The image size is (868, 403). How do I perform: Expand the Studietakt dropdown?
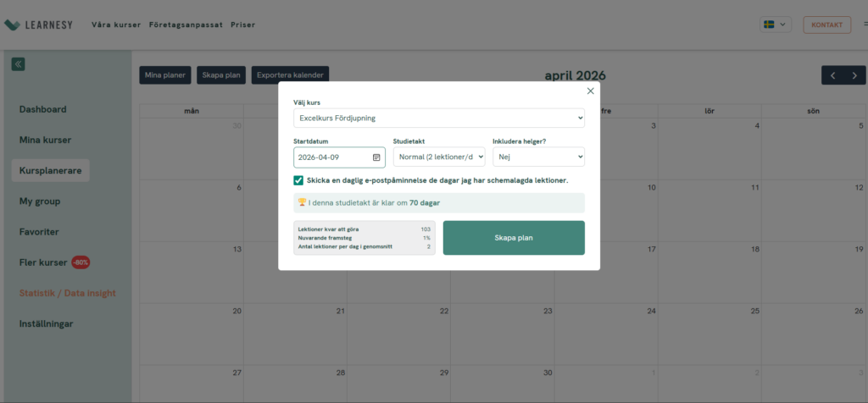tap(439, 157)
